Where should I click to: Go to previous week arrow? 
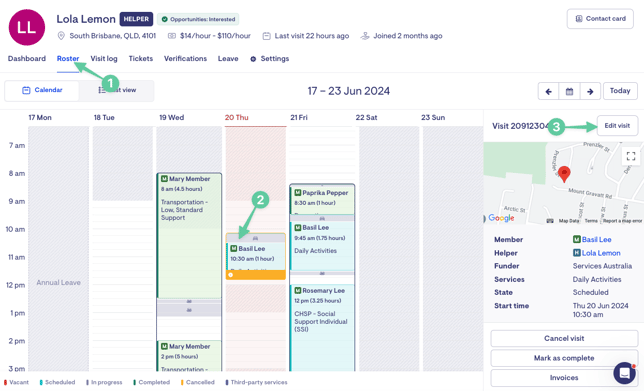(x=549, y=91)
